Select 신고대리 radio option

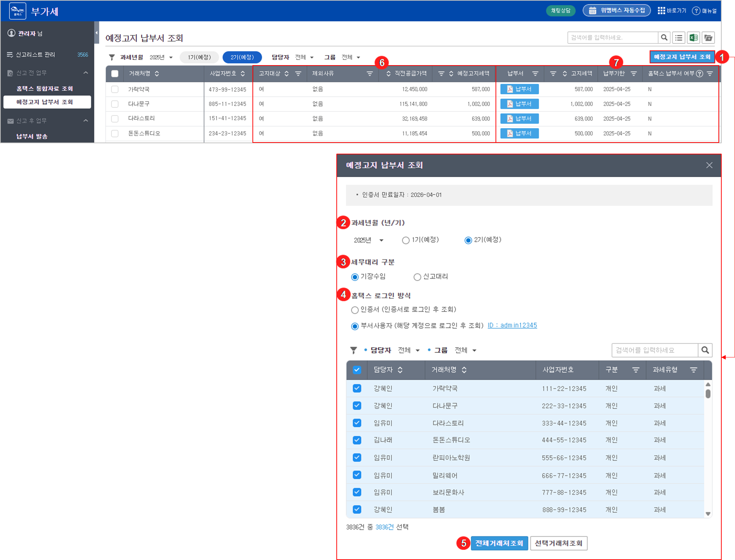click(417, 277)
